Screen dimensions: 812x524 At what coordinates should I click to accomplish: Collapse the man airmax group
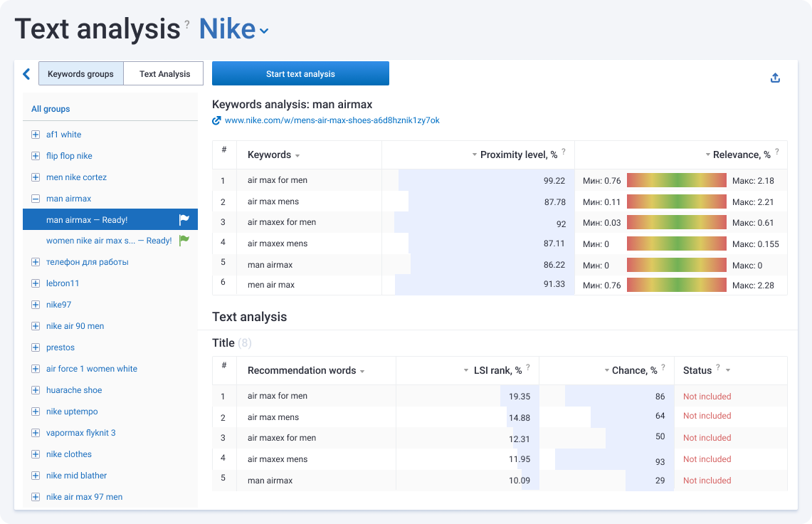point(36,199)
